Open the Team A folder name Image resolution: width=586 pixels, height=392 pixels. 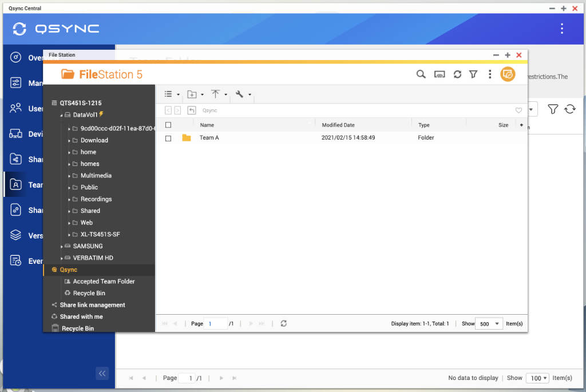(209, 137)
